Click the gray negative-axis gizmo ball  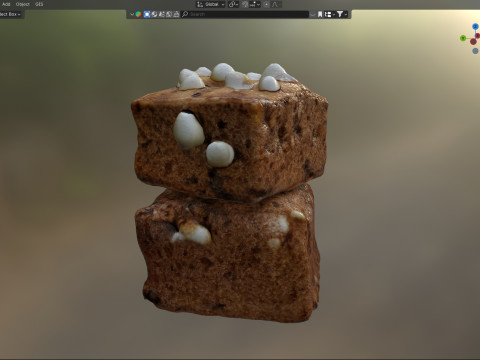pyautogui.click(x=475, y=51)
